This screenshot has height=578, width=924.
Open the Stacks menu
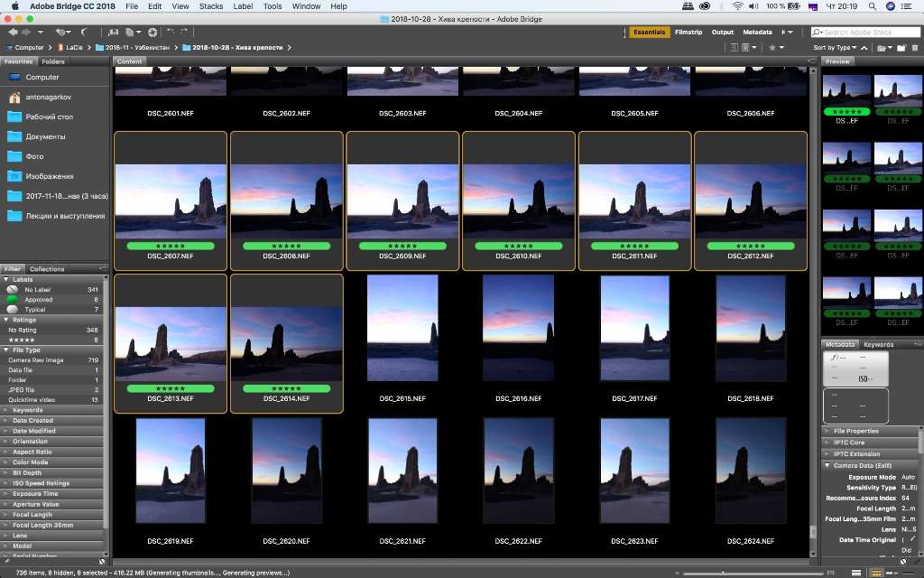[x=211, y=6]
